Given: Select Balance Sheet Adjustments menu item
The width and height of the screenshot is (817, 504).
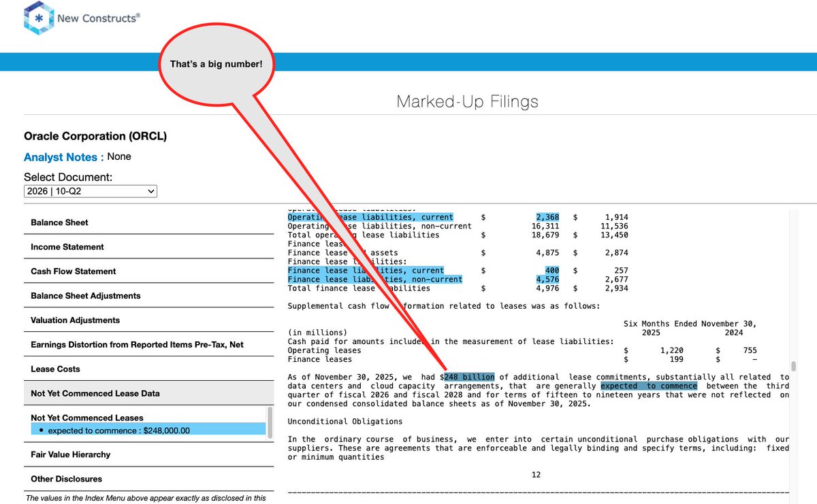Looking at the screenshot, I should tap(86, 296).
